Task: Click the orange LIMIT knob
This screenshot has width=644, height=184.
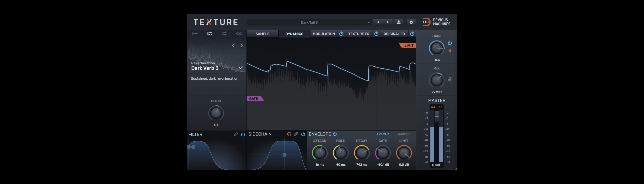Action: [x=404, y=152]
